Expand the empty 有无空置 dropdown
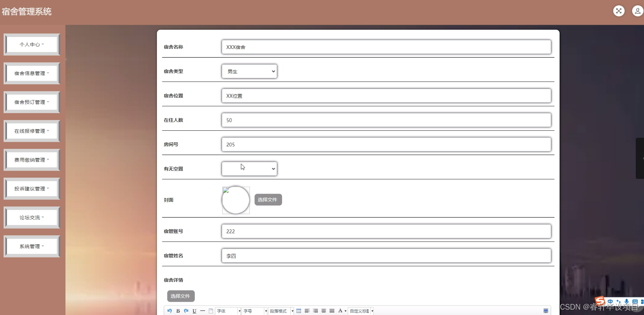Screen dimensions: 644x315 point(249,169)
